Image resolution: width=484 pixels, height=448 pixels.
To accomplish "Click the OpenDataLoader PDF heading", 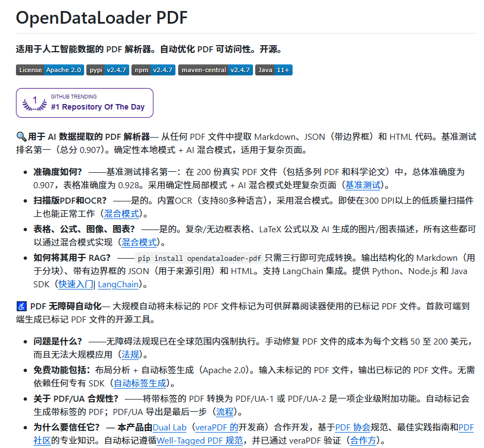I will tap(102, 18).
